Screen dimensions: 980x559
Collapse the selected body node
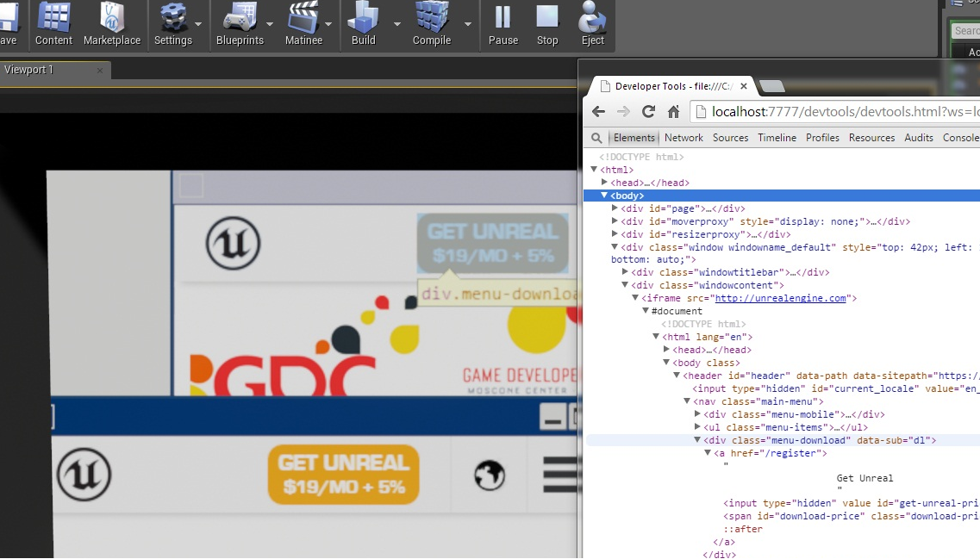pos(604,196)
